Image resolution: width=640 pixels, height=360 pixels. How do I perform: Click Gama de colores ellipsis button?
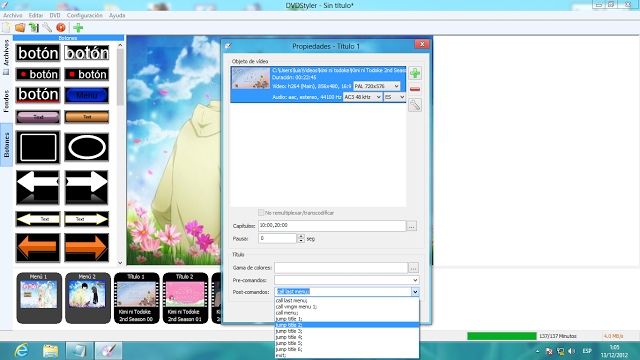pyautogui.click(x=413, y=268)
